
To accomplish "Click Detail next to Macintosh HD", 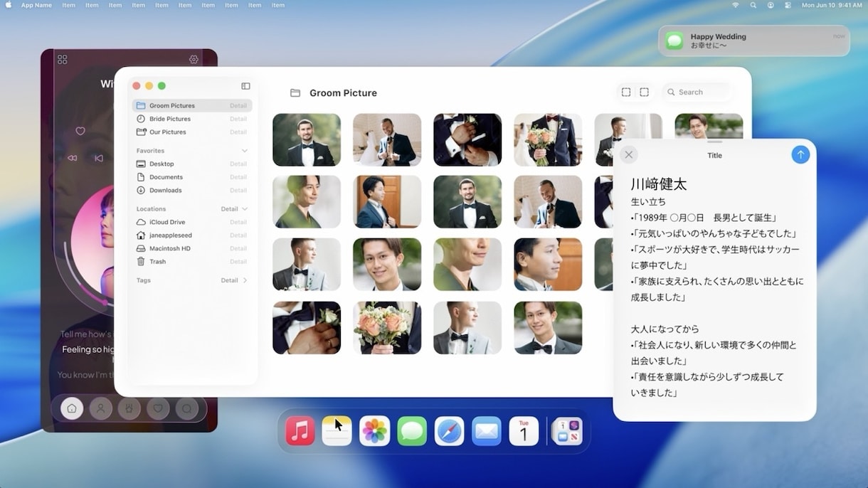I will [x=238, y=248].
